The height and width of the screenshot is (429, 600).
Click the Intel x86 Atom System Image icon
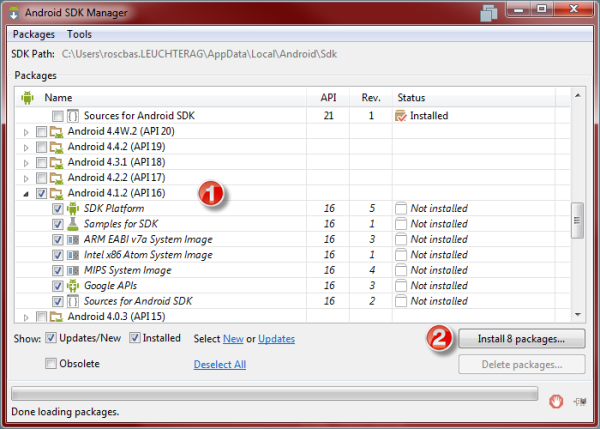73,255
